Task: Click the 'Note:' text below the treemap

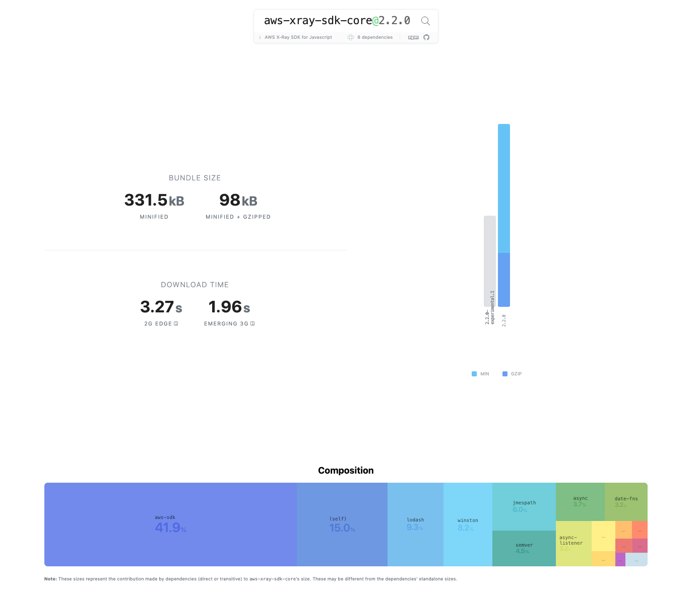Action: 50,579
